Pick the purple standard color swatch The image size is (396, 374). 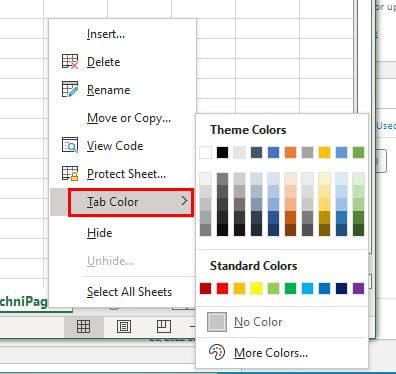click(x=358, y=288)
